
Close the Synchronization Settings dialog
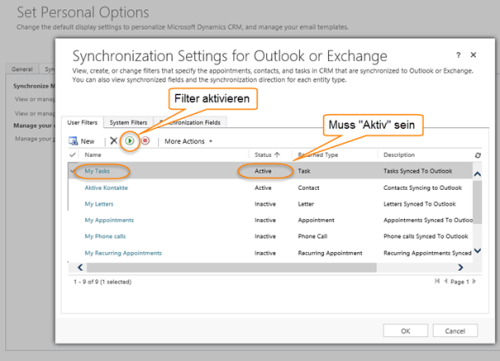click(x=473, y=55)
